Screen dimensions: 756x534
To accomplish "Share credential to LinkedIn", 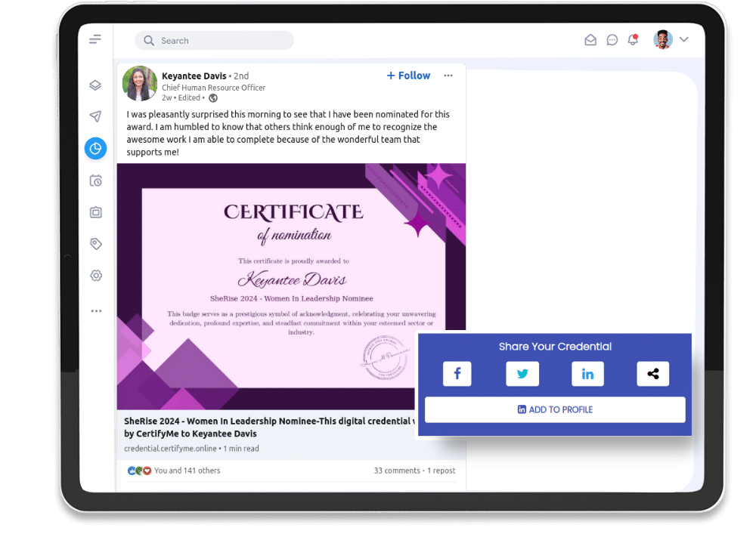I will click(587, 374).
